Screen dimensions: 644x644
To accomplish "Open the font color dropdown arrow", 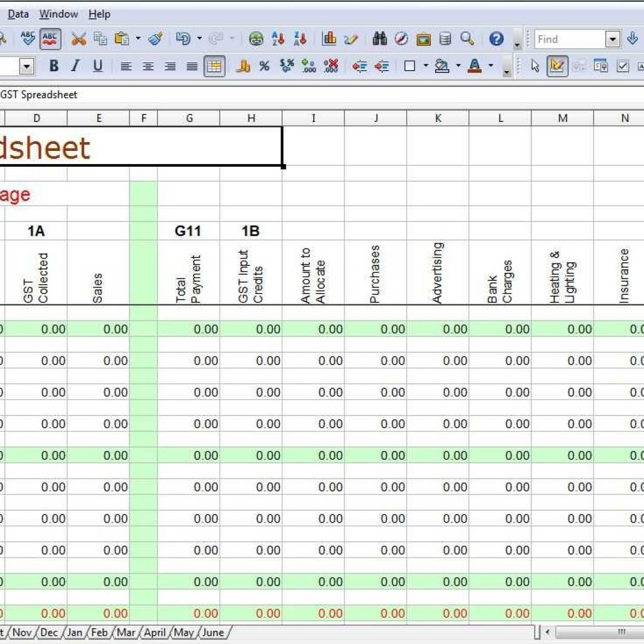I will pyautogui.click(x=491, y=65).
